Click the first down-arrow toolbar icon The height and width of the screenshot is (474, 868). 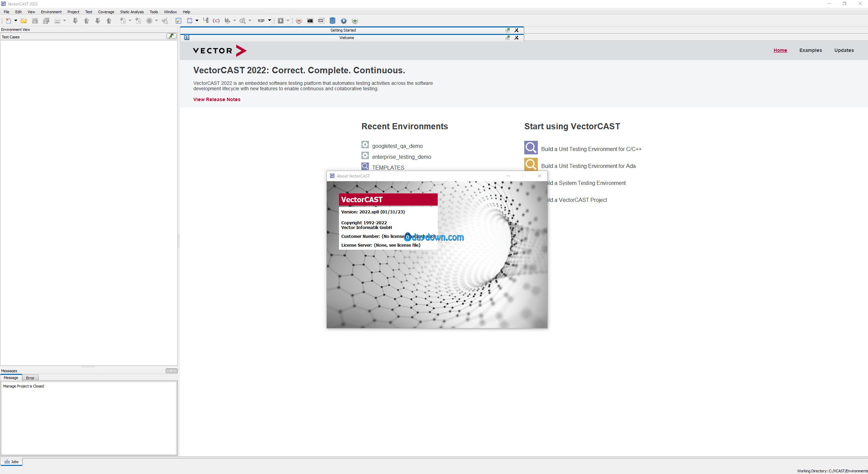pos(75,21)
